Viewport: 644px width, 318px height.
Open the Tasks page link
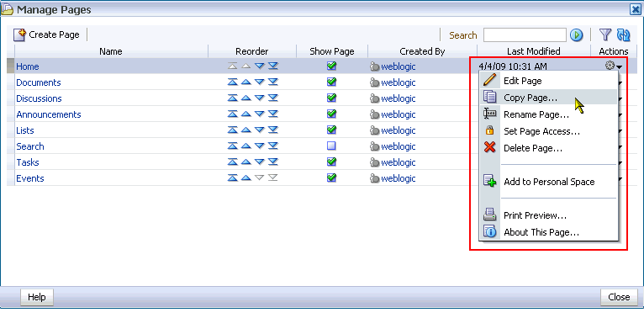(28, 162)
